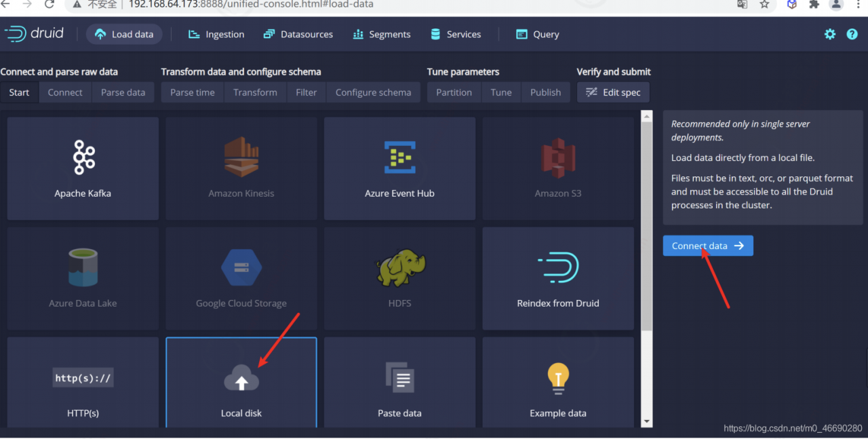
Task: Open the browser three-dot menu
Action: 859,4
